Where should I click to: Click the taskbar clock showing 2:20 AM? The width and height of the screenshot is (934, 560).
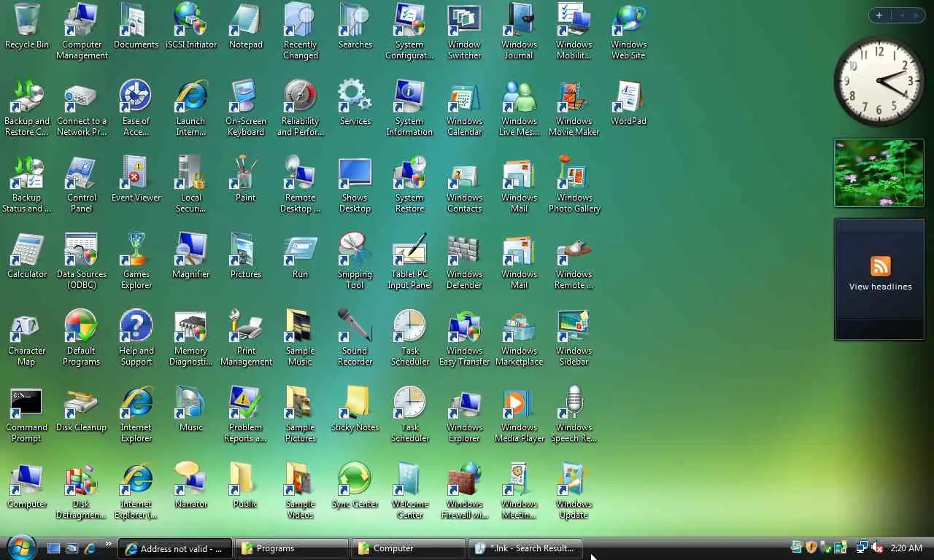(906, 548)
